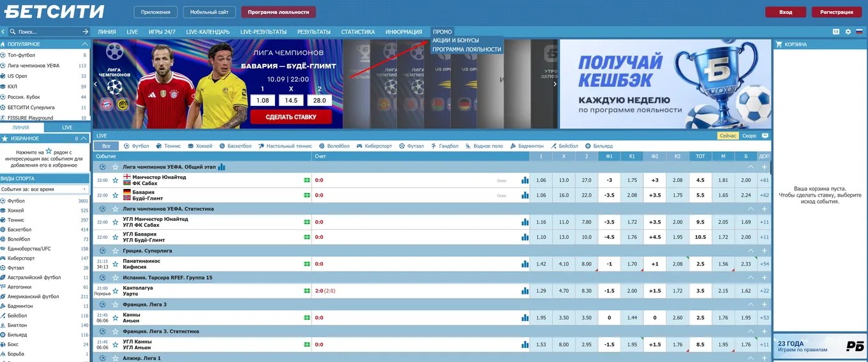The height and width of the screenshot is (362, 868).
Task: Toggle favorite star for Канны – Амьен
Action: 116,317
